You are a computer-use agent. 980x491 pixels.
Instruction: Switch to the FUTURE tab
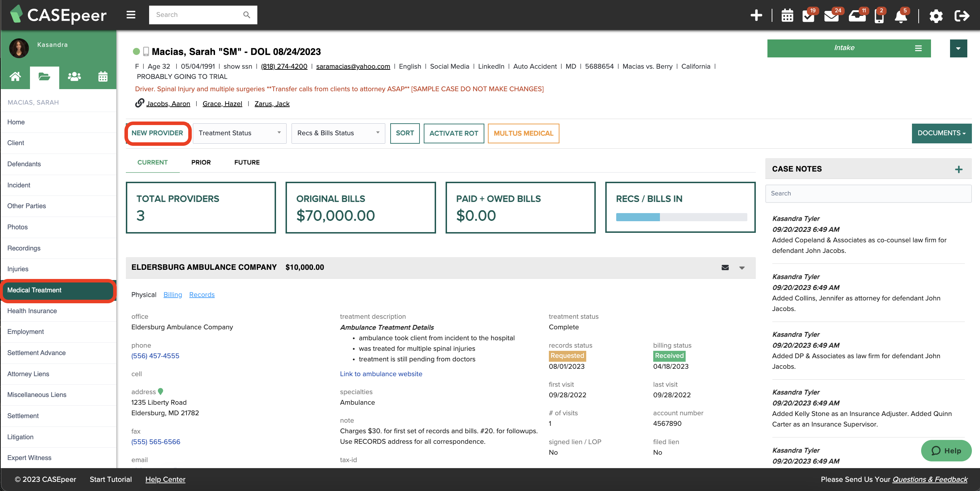[x=247, y=162]
